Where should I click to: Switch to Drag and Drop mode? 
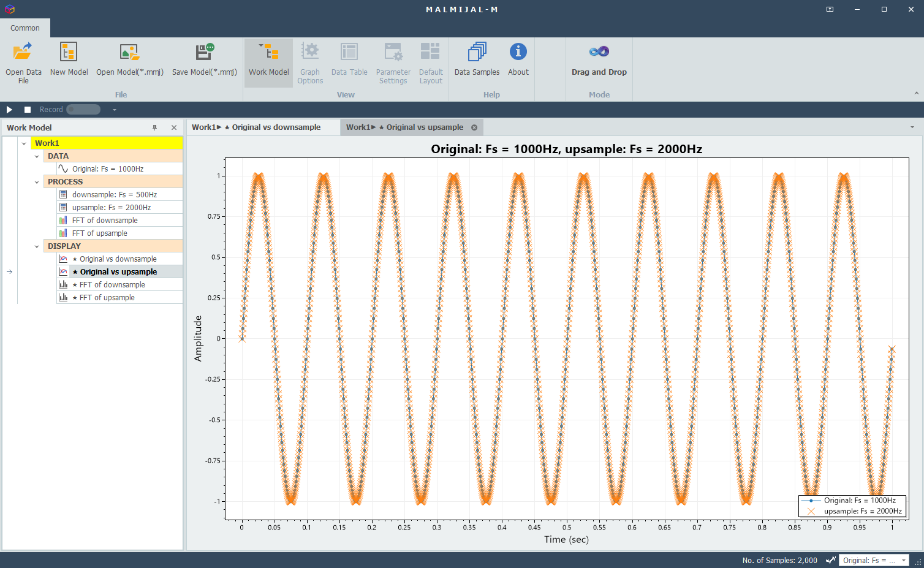tap(599, 62)
